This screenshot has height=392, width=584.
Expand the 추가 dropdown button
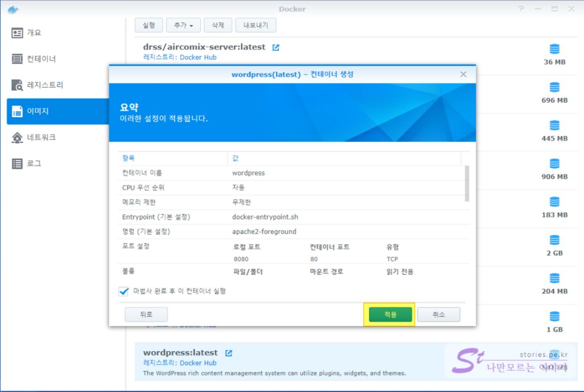click(184, 25)
